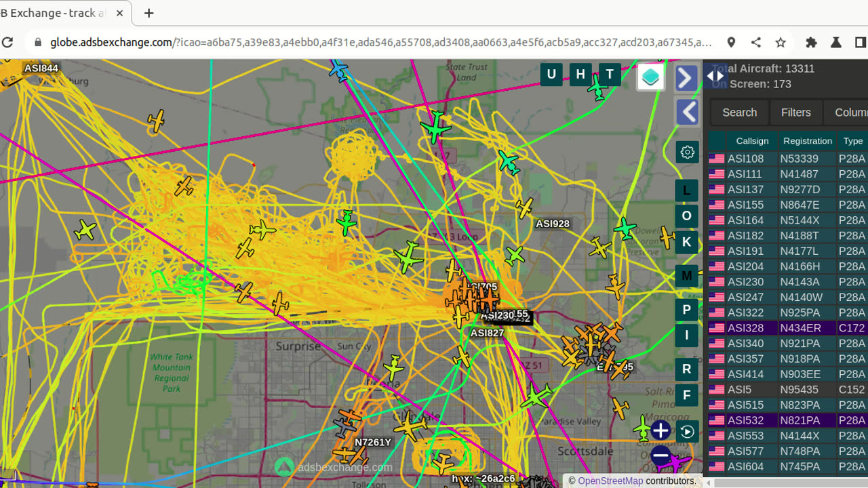Select the ASI247 aircraft row

(x=787, y=297)
